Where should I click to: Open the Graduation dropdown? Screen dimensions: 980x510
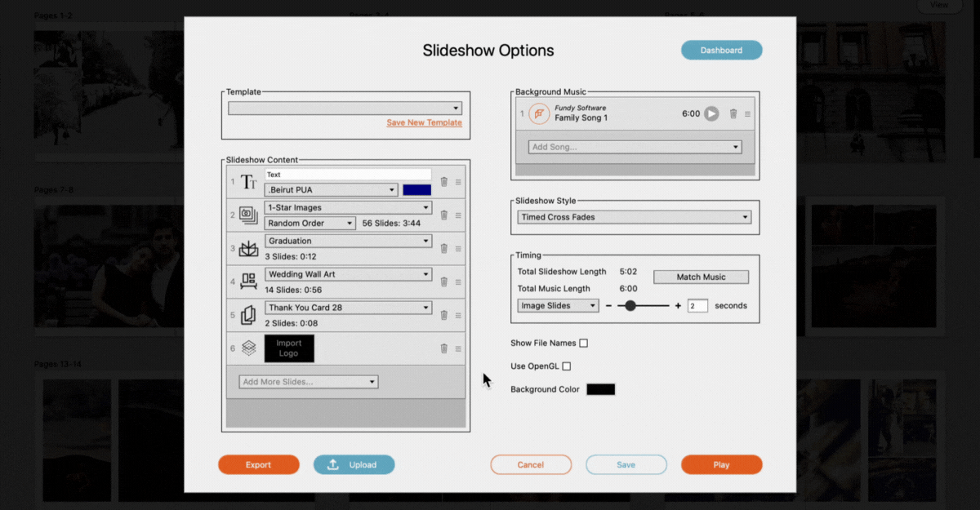coord(348,242)
